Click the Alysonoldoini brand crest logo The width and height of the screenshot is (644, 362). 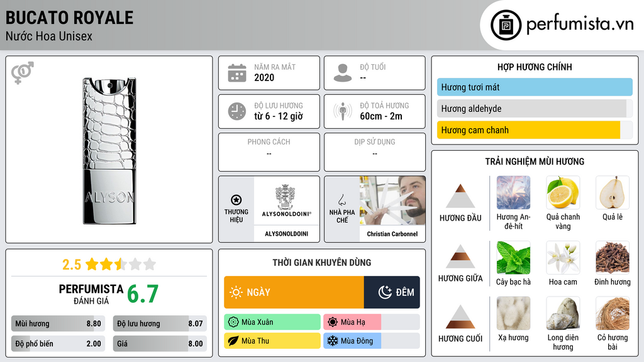point(286,200)
